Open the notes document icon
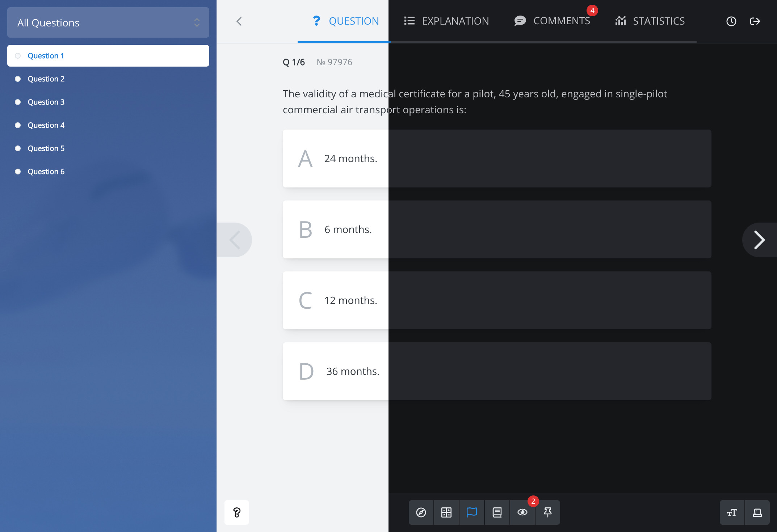Screen dimensions: 777x532 point(497,512)
